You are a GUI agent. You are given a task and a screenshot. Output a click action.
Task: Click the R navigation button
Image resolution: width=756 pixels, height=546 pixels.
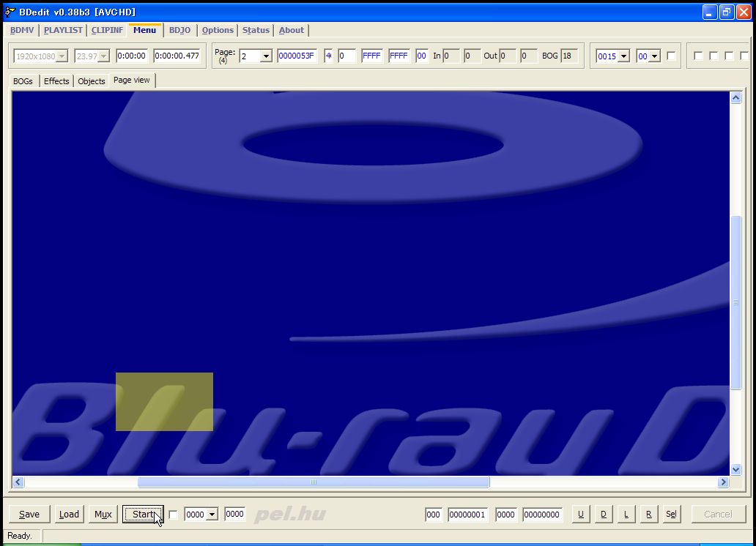pos(649,515)
